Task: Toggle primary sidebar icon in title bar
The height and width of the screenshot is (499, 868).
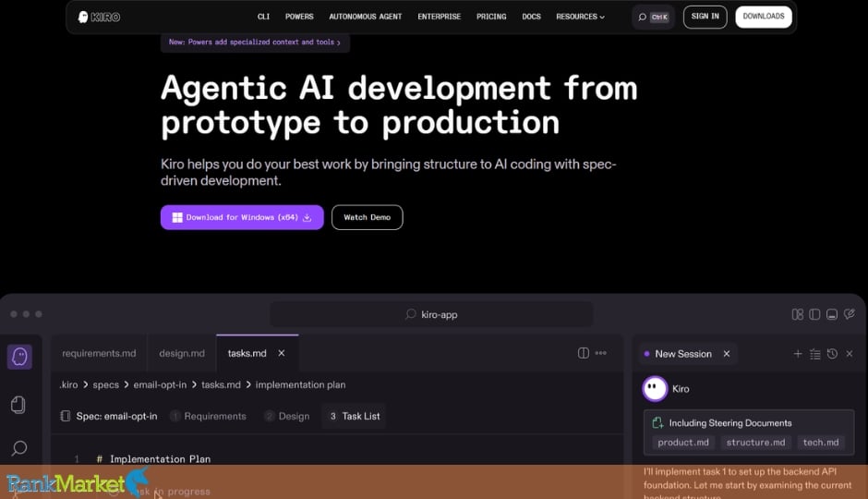Action: click(814, 314)
